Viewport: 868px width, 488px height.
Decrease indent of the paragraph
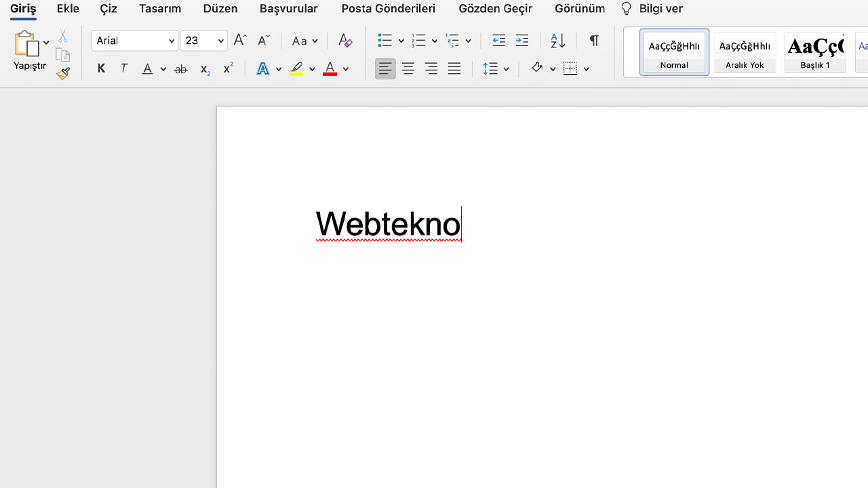(498, 41)
